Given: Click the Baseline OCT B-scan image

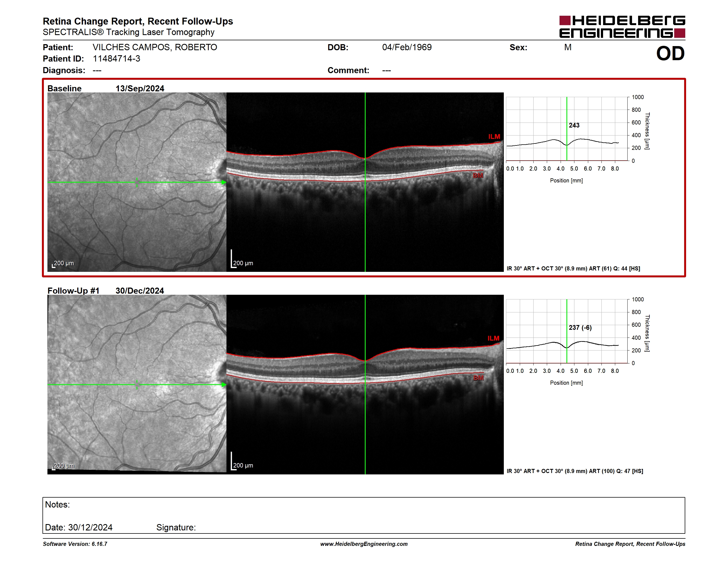Looking at the screenshot, I should pyautogui.click(x=365, y=182).
